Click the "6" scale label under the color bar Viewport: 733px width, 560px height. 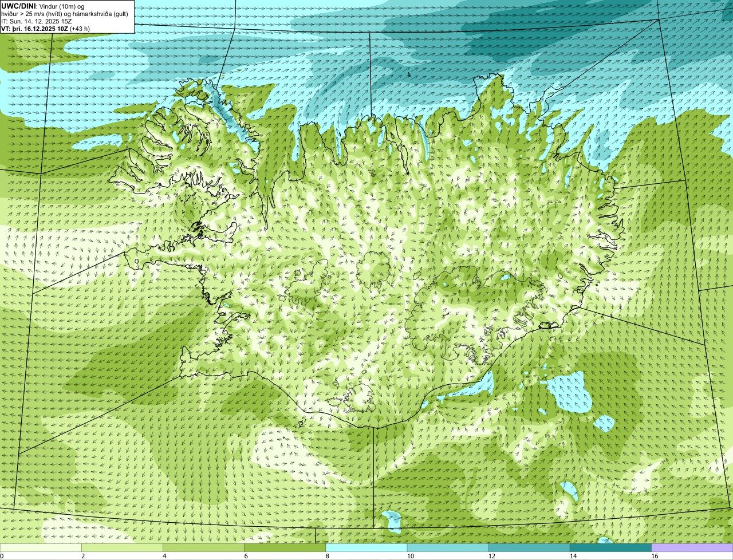(246, 556)
